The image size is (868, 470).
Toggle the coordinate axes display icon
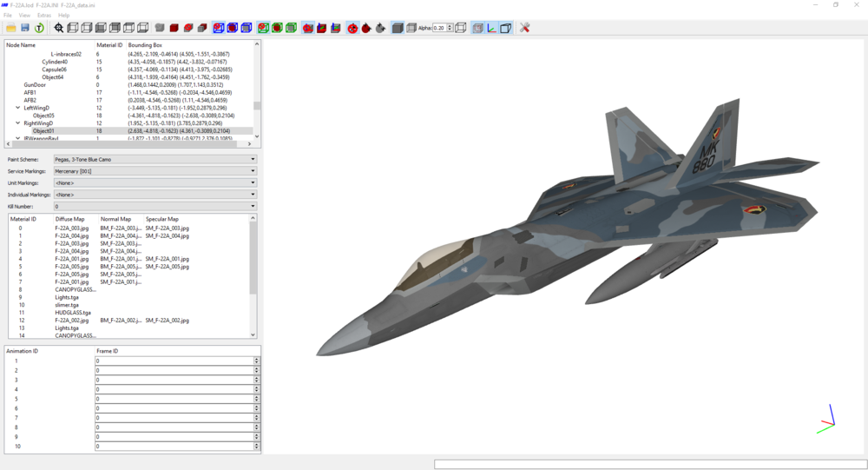[491, 28]
